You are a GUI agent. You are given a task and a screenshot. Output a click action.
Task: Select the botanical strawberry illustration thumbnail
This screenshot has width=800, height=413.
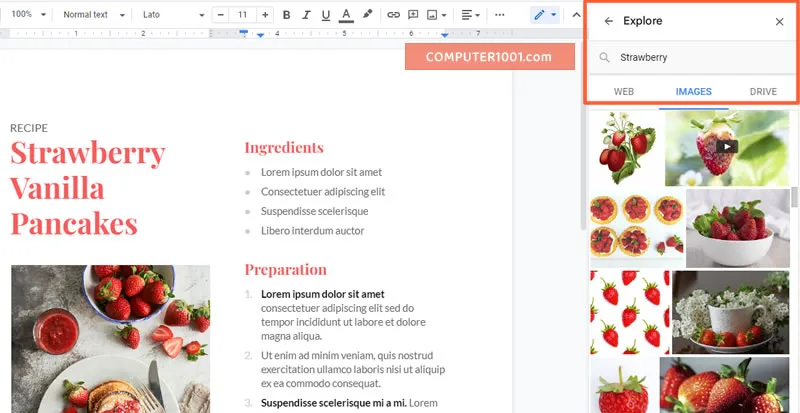click(x=627, y=148)
